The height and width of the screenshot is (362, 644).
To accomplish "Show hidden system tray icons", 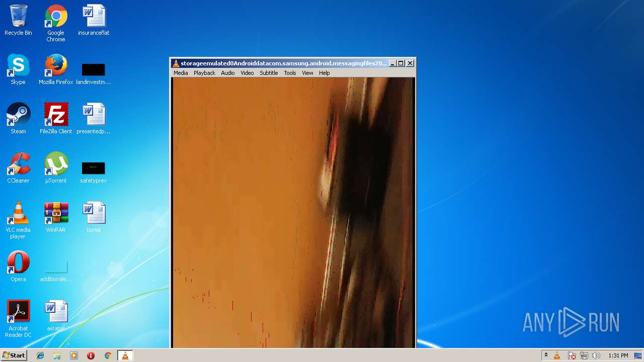I will pyautogui.click(x=546, y=355).
